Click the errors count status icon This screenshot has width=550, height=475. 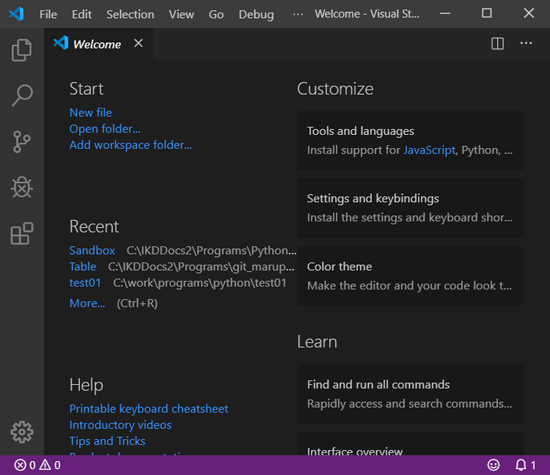click(x=25, y=465)
